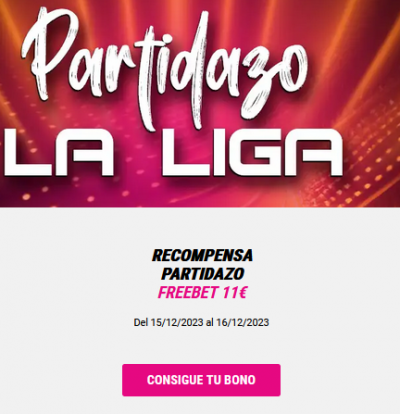Click the word Del before the dates
Viewport: 400px width, 414px height.
(141, 322)
